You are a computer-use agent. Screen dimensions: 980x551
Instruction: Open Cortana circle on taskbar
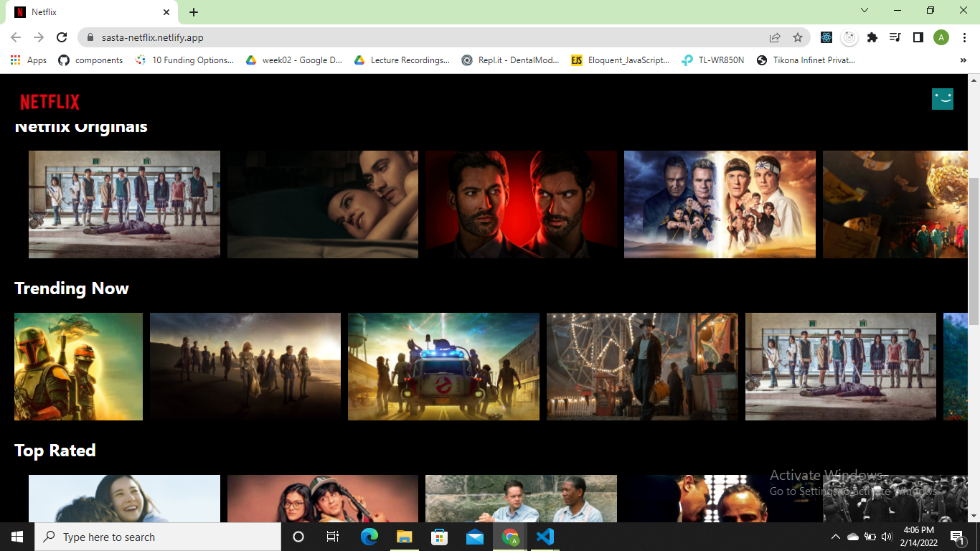[298, 537]
